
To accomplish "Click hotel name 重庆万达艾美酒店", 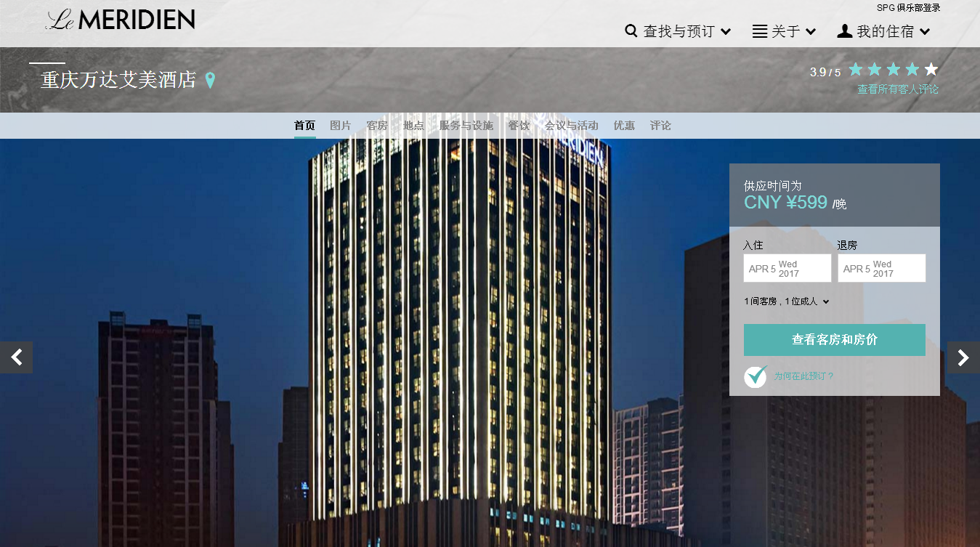I will [118, 80].
